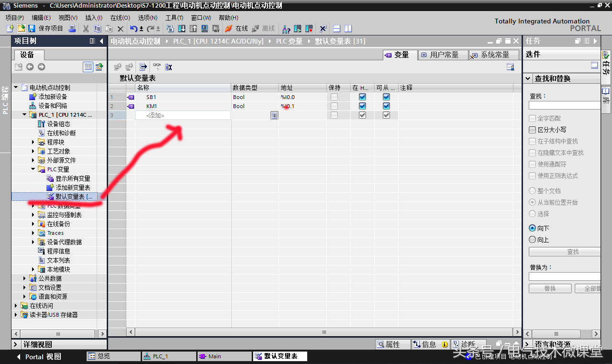This screenshot has width=612, height=364.
Task: Click the Paste icon in the toolbar
Action: coord(109,29)
